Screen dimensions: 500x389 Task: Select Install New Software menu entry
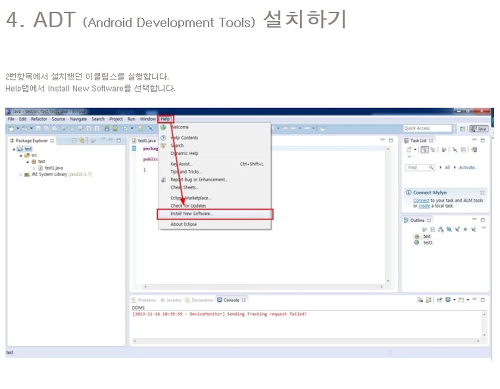[x=215, y=214]
